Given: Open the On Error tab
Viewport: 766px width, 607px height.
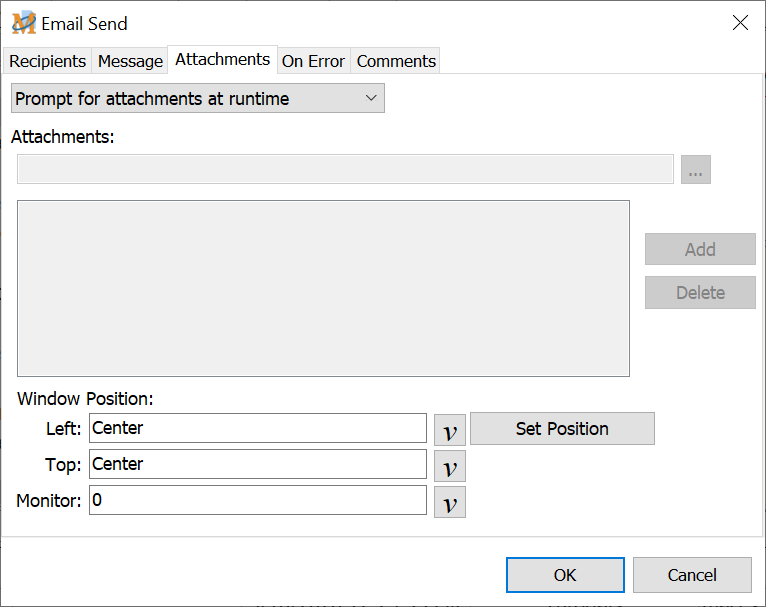Looking at the screenshot, I should tap(313, 61).
